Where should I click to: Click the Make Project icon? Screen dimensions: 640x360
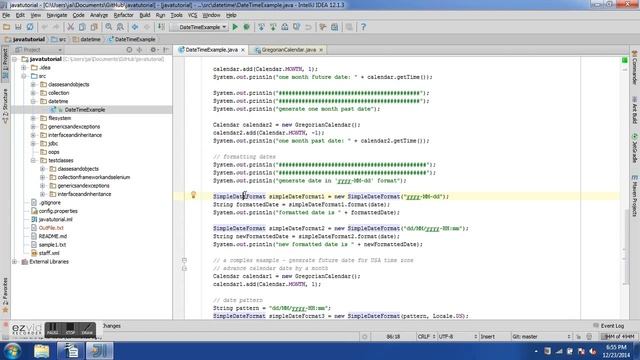coord(161,27)
